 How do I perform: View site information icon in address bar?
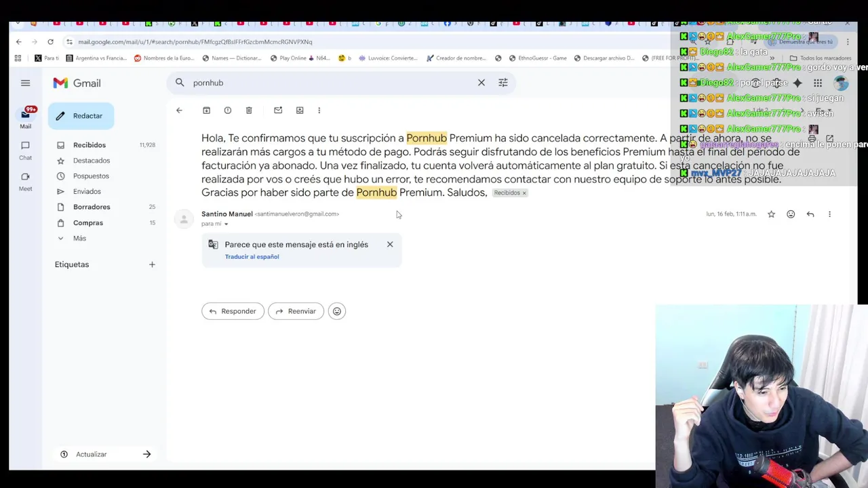tap(69, 42)
